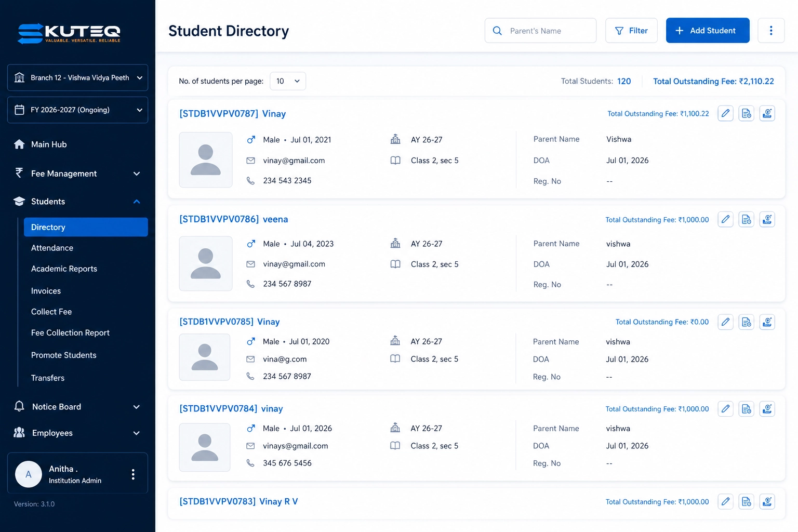Click the Notice Board bell icon
This screenshot has height=532, width=798.
pyautogui.click(x=19, y=406)
